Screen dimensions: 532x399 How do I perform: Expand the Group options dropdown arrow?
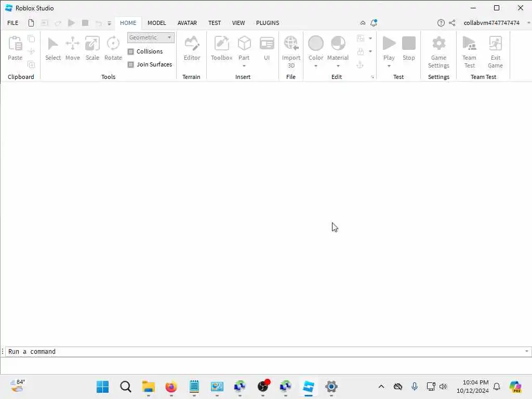click(370, 38)
